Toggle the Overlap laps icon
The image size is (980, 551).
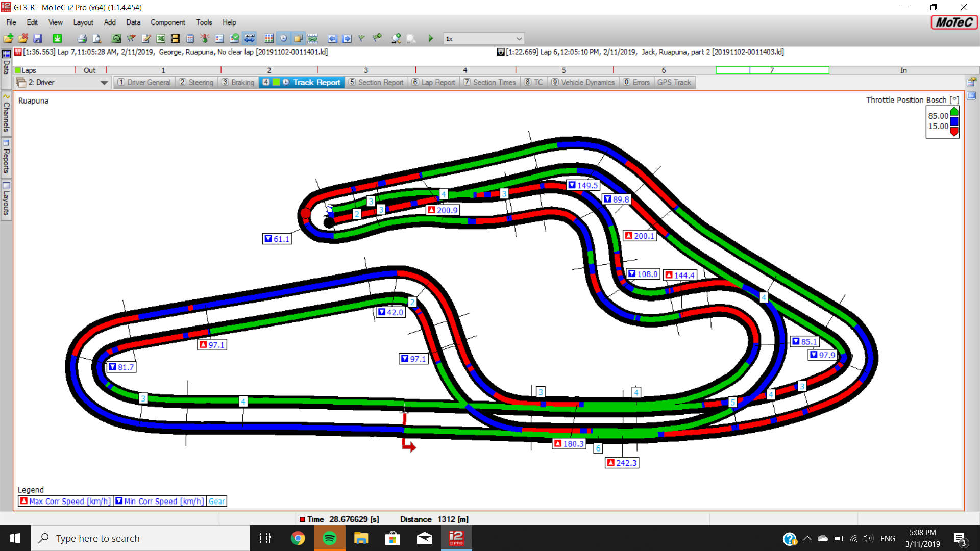pyautogui.click(x=298, y=38)
